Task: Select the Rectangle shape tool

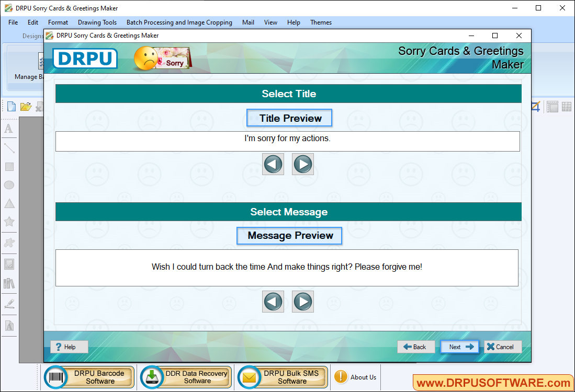Action: [x=9, y=167]
